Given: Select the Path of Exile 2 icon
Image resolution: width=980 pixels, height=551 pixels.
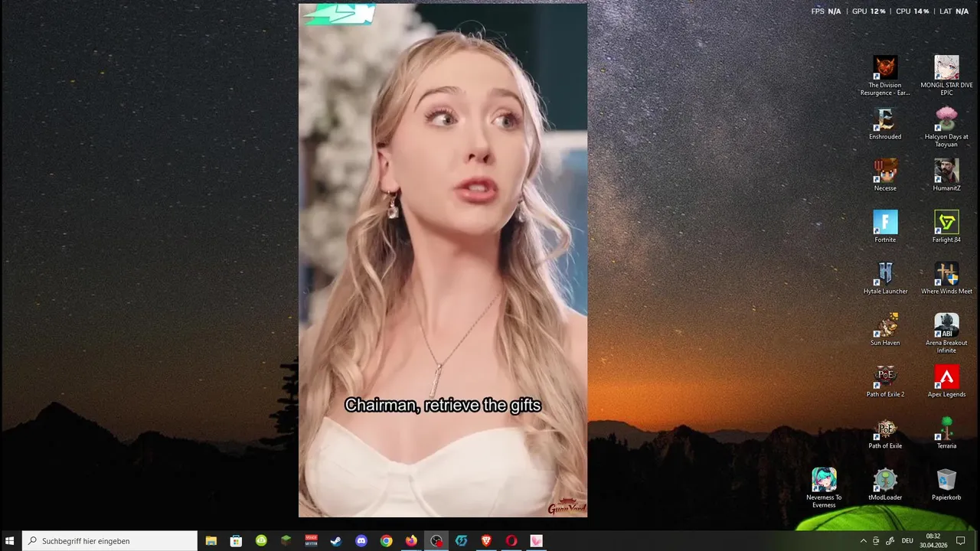Looking at the screenshot, I should [x=885, y=382].
